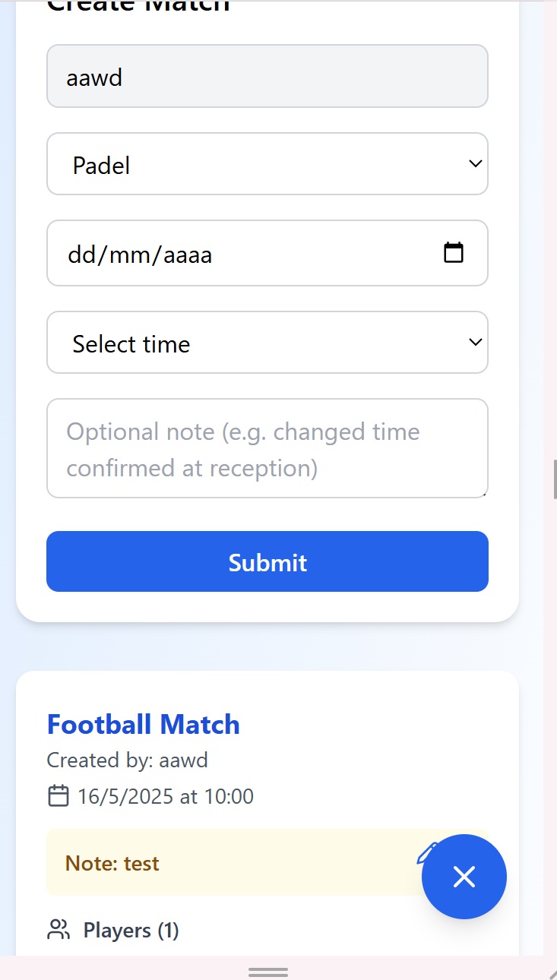Click the yellow Note: test banner

[228, 863]
